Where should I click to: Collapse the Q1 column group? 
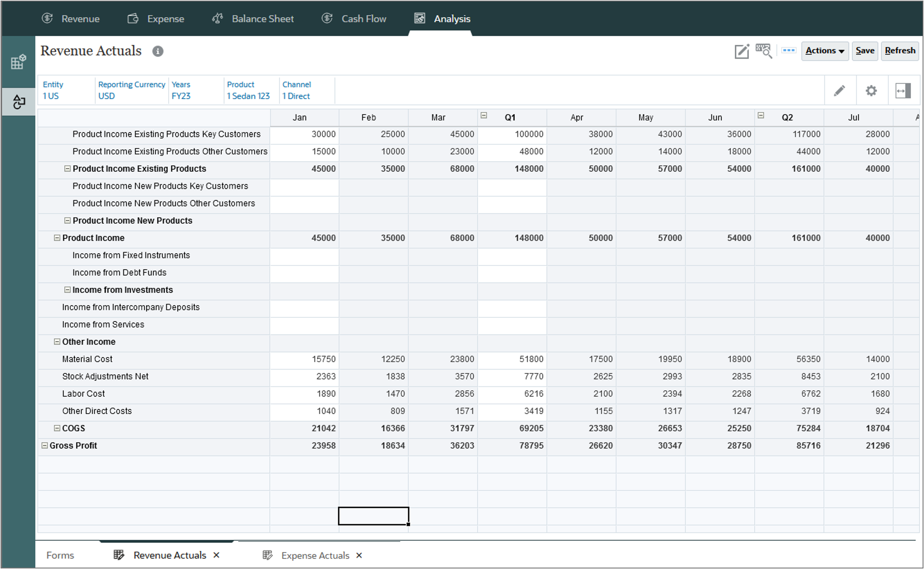pyautogui.click(x=484, y=116)
